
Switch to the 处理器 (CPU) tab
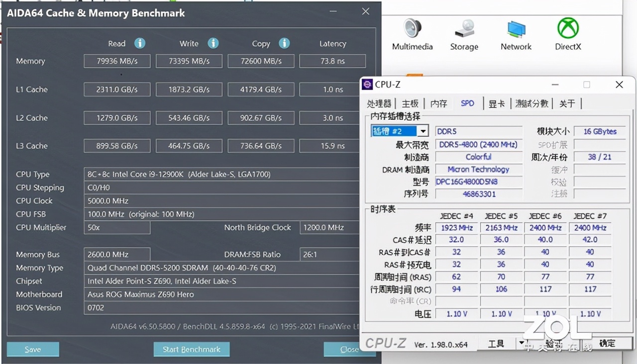pos(380,103)
